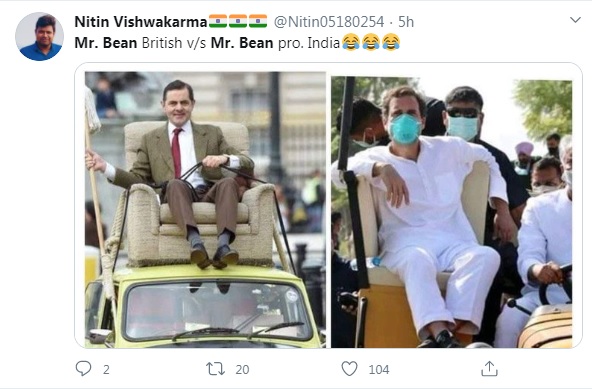Viewport: 592px width, 389px height.
Task: Click the like count 104
Action: point(379,369)
